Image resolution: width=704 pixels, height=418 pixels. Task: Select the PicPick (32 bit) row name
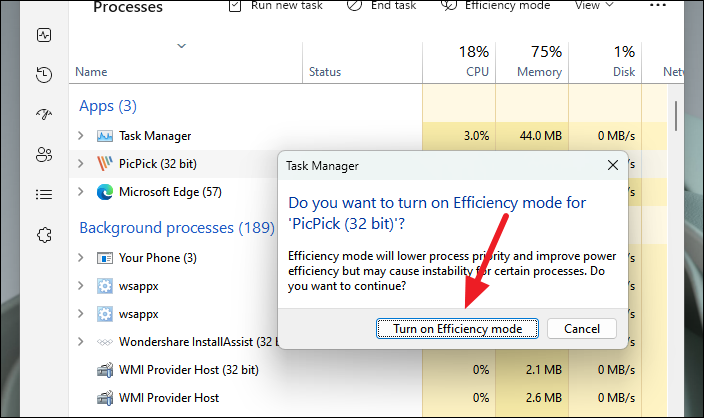(x=158, y=164)
